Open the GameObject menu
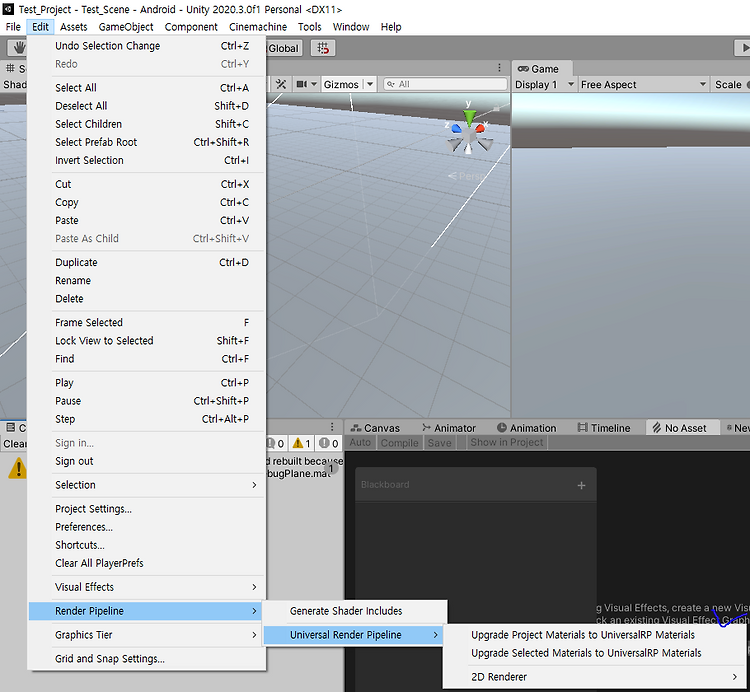 [x=126, y=27]
